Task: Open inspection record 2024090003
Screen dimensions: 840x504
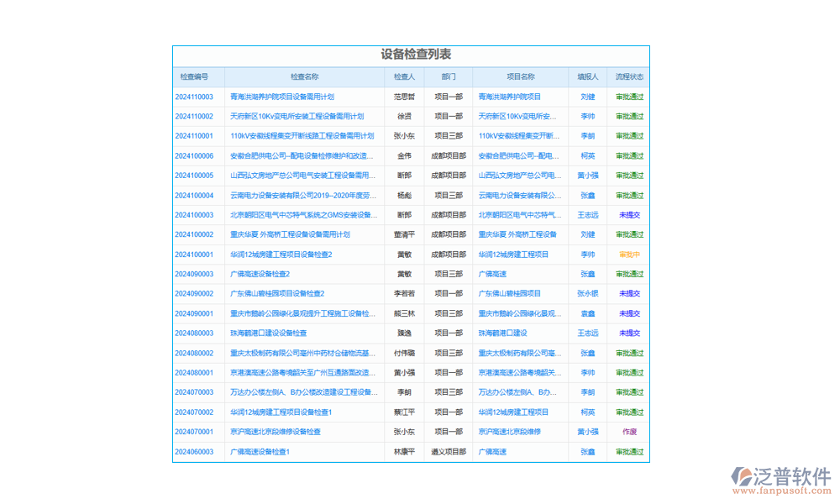Action: click(x=194, y=274)
